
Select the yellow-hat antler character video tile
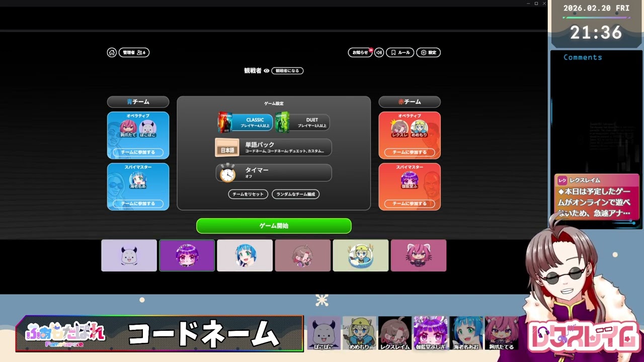(x=361, y=255)
